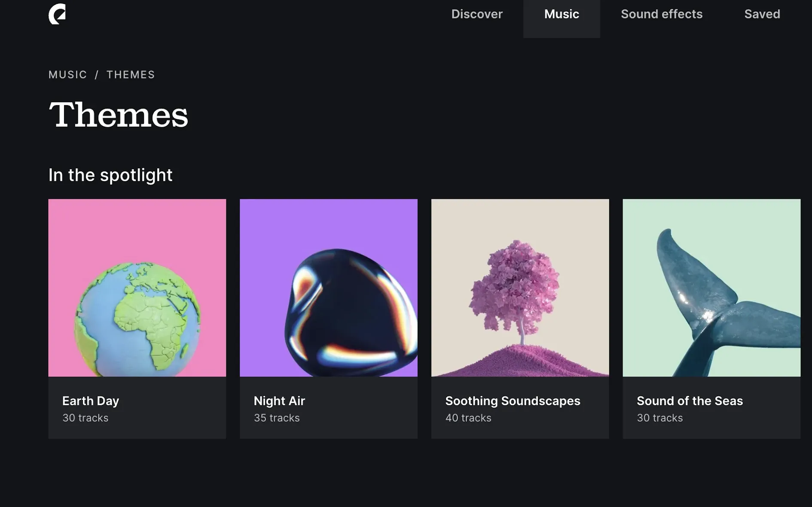The image size is (812, 507).
Task: Click the Soothing Soundscapes title link
Action: coord(513,401)
